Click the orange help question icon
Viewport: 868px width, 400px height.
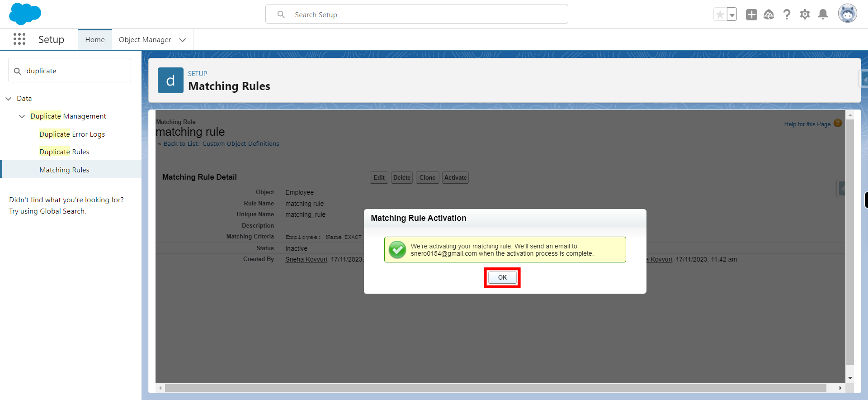tap(838, 123)
